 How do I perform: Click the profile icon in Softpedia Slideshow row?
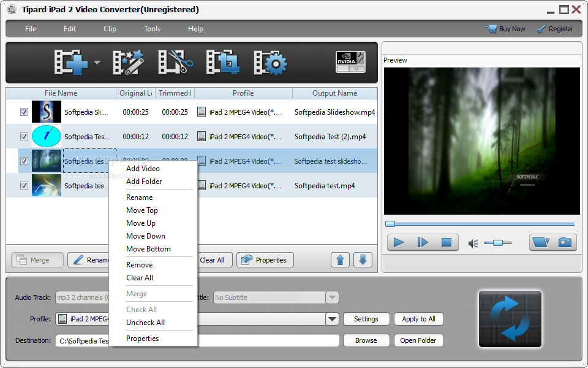pyautogui.click(x=202, y=112)
